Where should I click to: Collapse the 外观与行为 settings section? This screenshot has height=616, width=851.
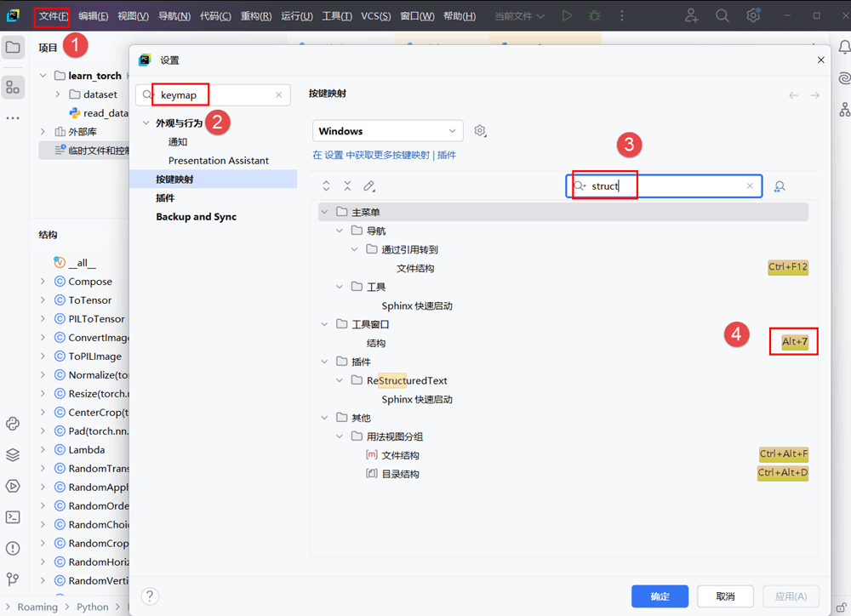coord(144,123)
